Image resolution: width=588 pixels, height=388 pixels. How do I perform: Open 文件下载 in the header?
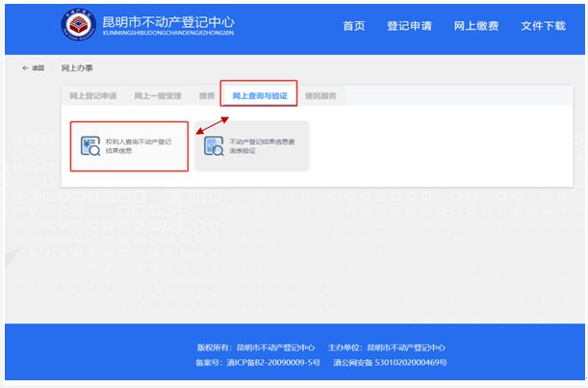pyautogui.click(x=543, y=26)
